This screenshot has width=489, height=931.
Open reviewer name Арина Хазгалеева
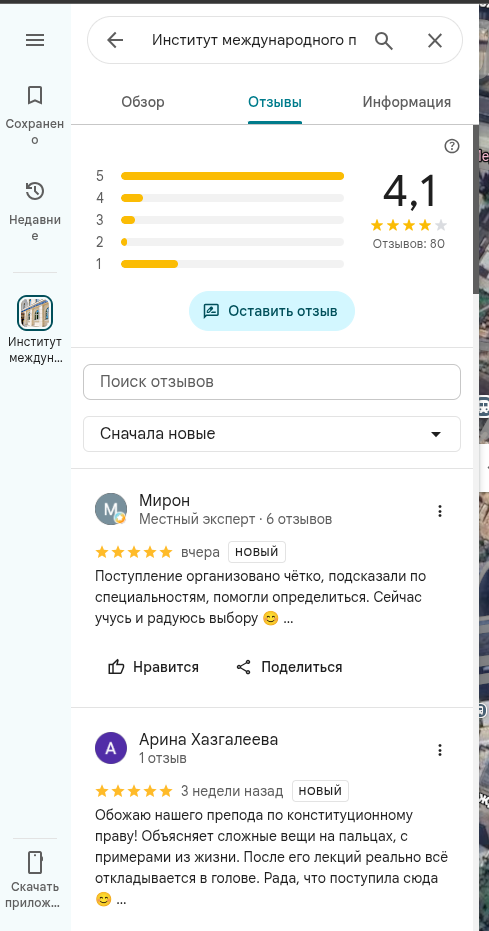click(208, 739)
